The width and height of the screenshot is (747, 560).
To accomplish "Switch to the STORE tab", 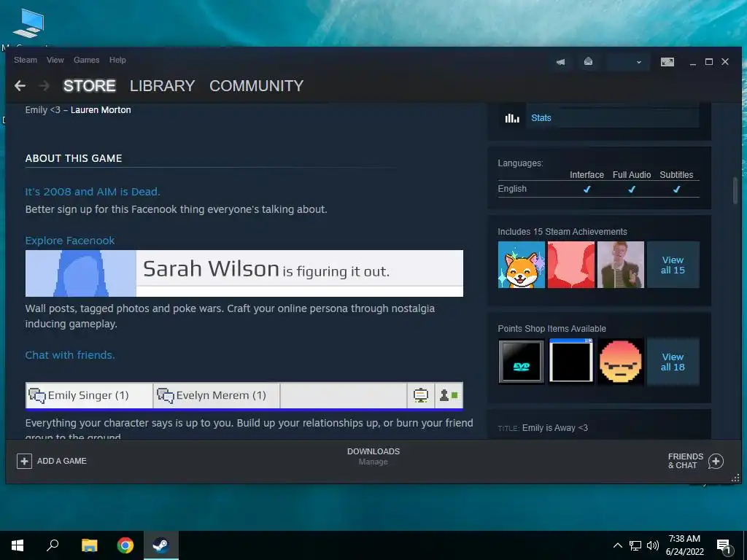I will tap(90, 86).
